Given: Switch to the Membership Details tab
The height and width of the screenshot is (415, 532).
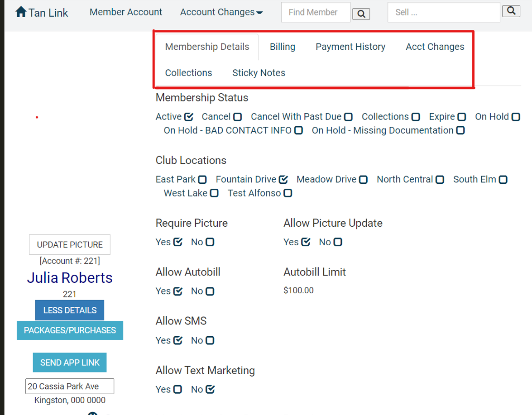Looking at the screenshot, I should (x=207, y=47).
